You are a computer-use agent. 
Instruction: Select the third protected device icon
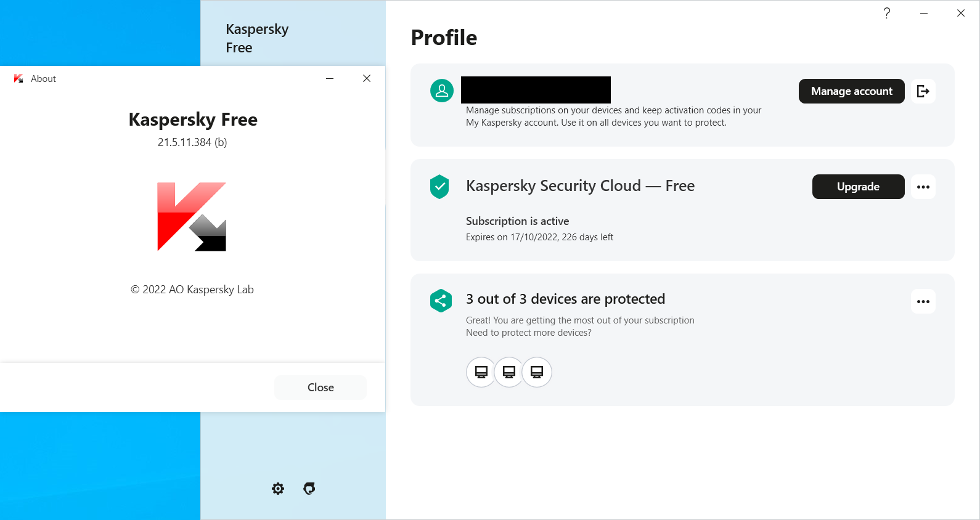(x=537, y=372)
